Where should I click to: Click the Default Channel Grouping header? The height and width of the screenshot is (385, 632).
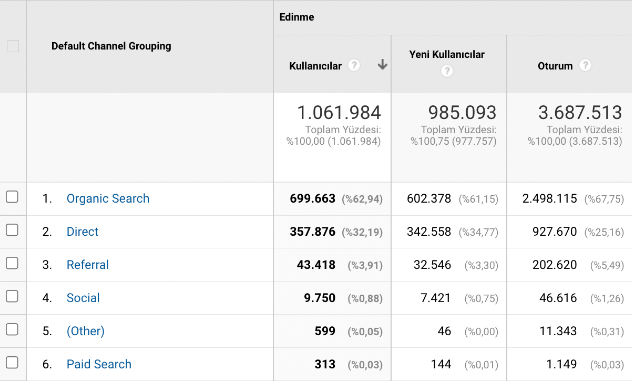[x=111, y=46]
